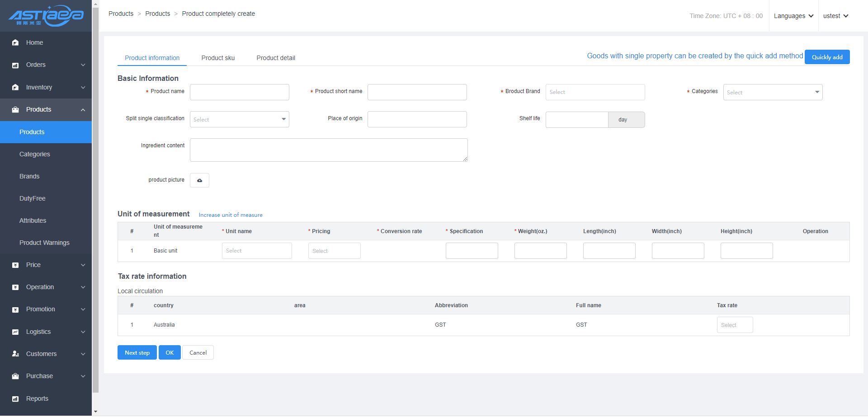The width and height of the screenshot is (868, 417).
Task: Click the Quickly add button
Action: point(827,57)
